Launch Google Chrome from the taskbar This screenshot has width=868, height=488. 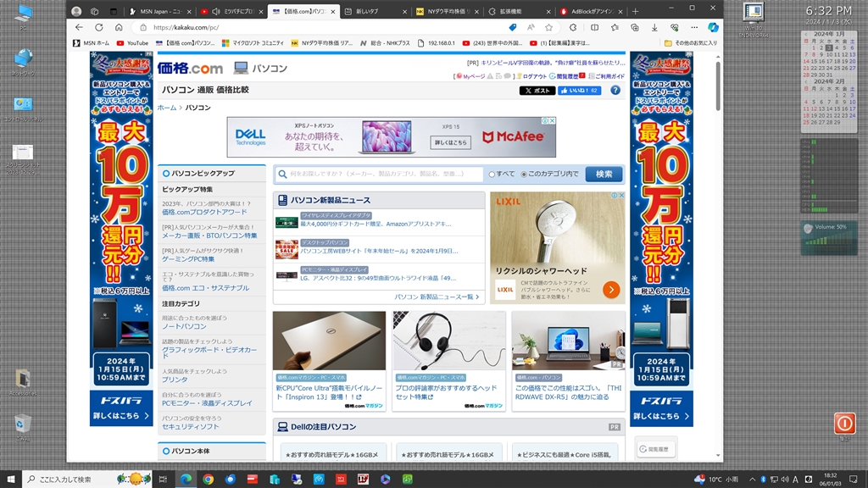point(209,480)
